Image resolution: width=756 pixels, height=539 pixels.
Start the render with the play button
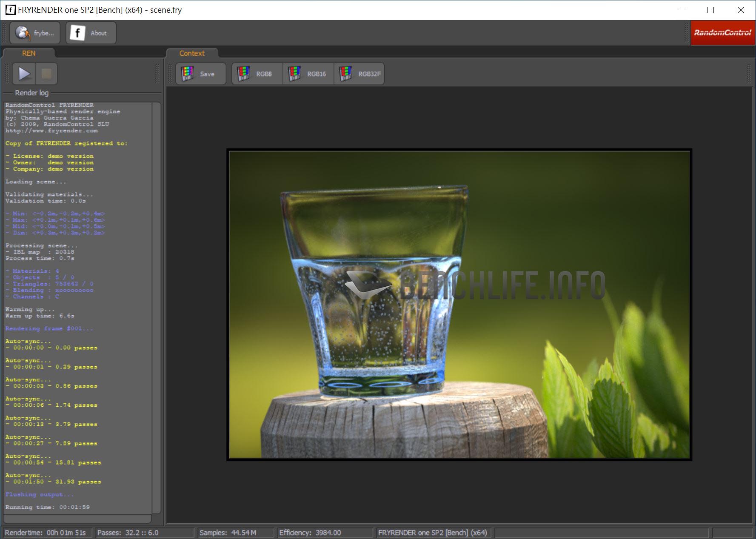tap(24, 74)
